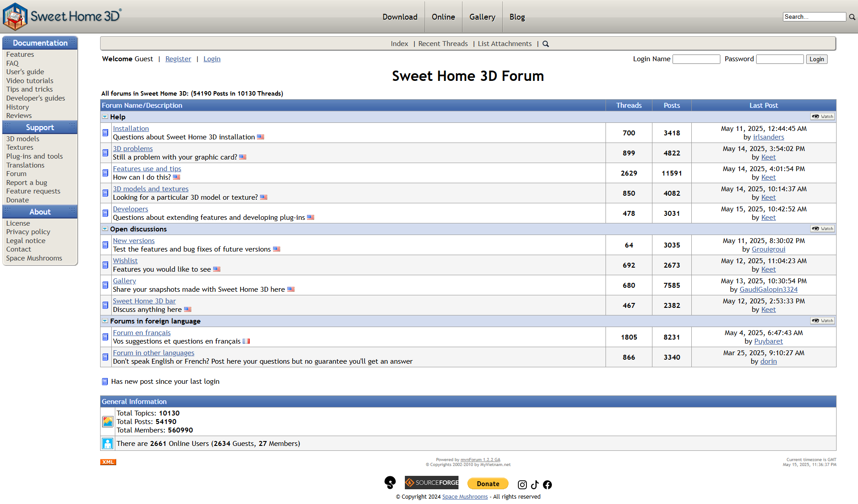
Task: Open Feature requests in sidebar
Action: click(x=33, y=191)
